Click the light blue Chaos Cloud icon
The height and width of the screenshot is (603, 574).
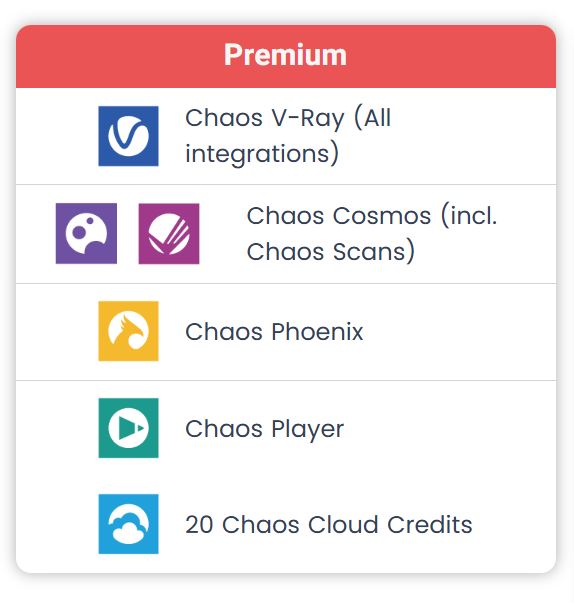[x=128, y=524]
